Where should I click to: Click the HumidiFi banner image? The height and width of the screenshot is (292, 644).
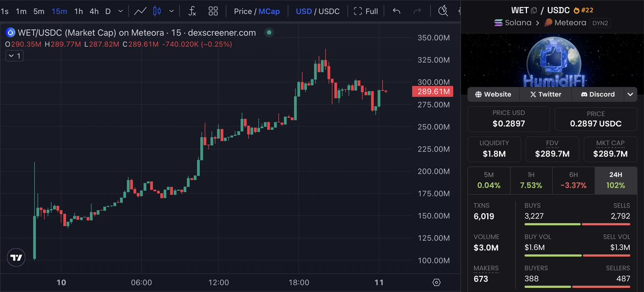pos(552,60)
